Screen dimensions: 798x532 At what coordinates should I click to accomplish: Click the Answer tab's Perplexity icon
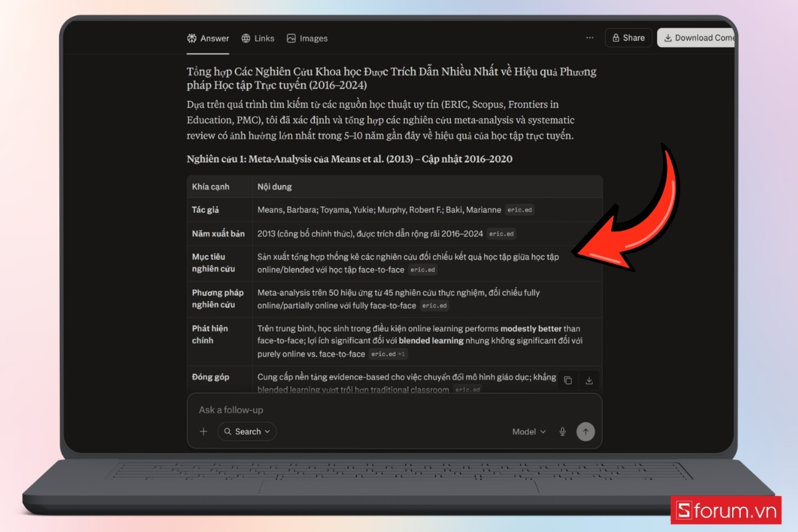192,39
